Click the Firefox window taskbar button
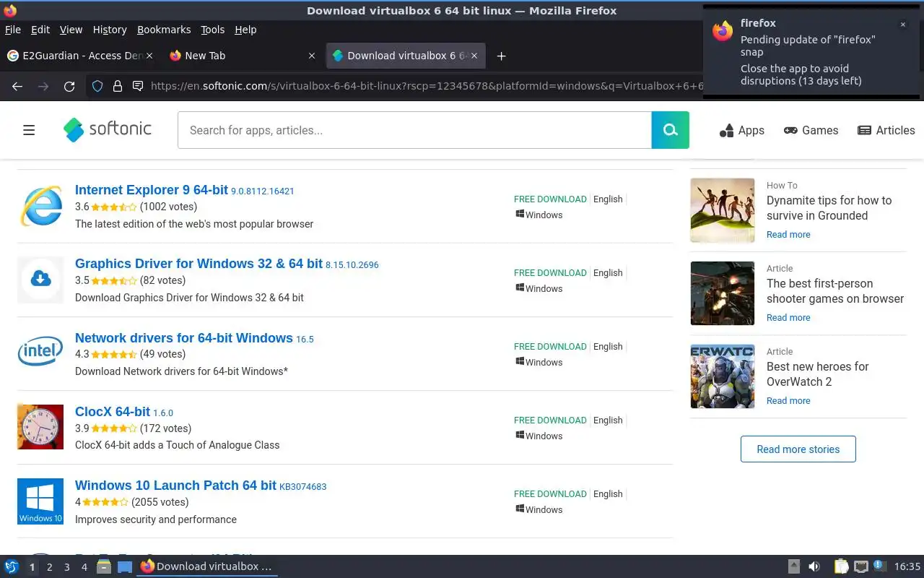The height and width of the screenshot is (578, 924). 207,566
